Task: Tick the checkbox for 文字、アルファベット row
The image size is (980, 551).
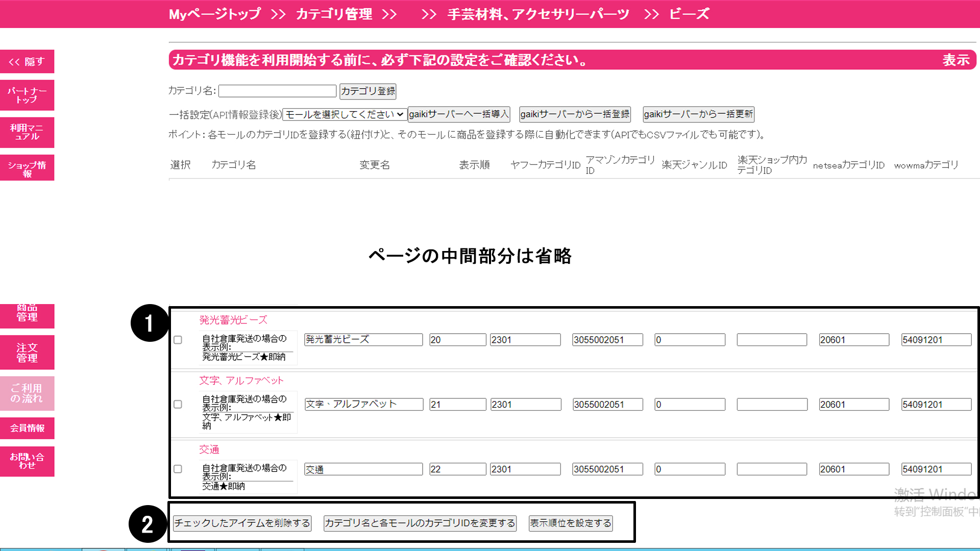Action: point(178,404)
